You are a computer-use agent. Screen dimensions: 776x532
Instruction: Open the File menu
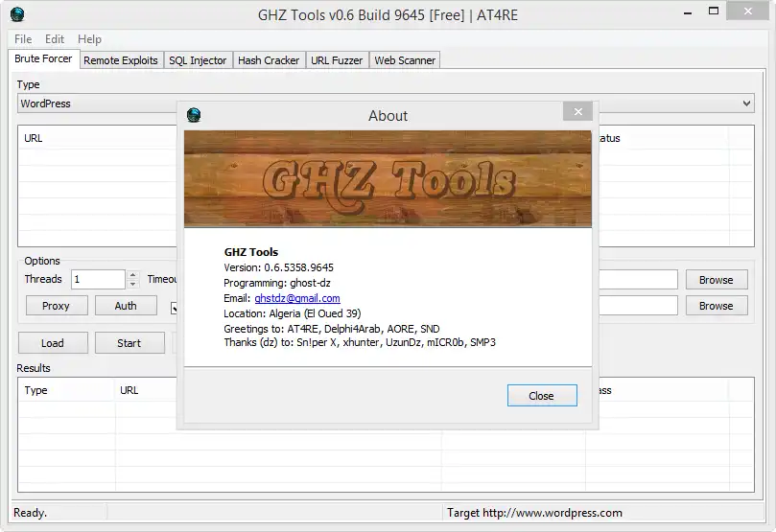[x=23, y=39]
